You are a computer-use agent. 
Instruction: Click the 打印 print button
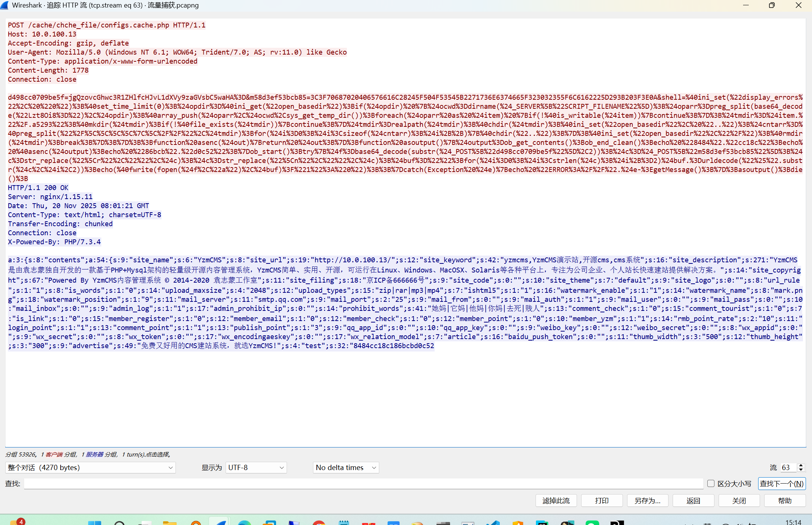point(601,501)
